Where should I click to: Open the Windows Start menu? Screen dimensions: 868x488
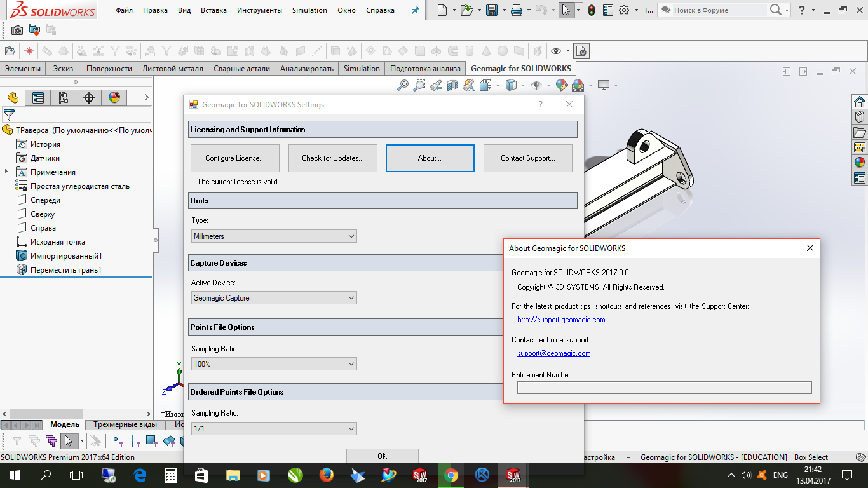tap(15, 475)
